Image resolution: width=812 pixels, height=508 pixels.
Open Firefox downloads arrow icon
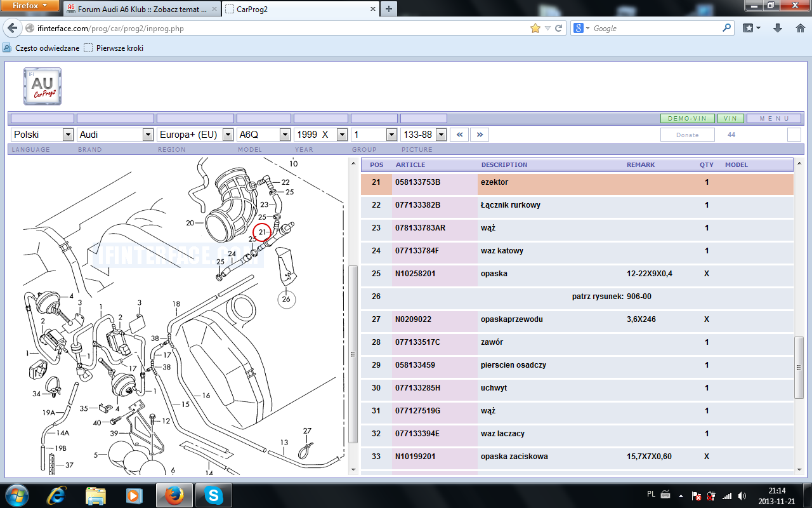click(778, 29)
